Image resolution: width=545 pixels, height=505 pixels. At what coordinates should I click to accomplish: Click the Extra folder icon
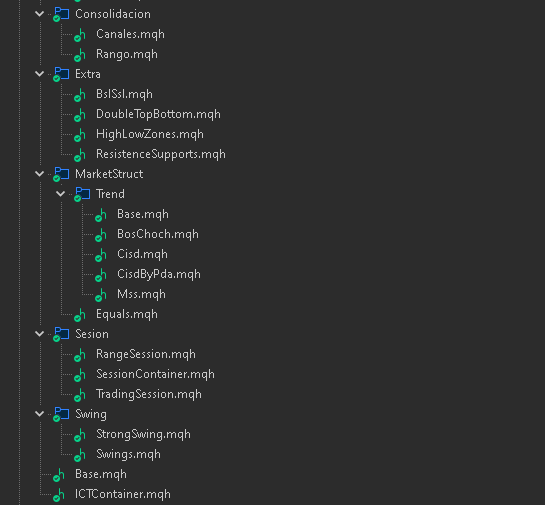click(61, 74)
